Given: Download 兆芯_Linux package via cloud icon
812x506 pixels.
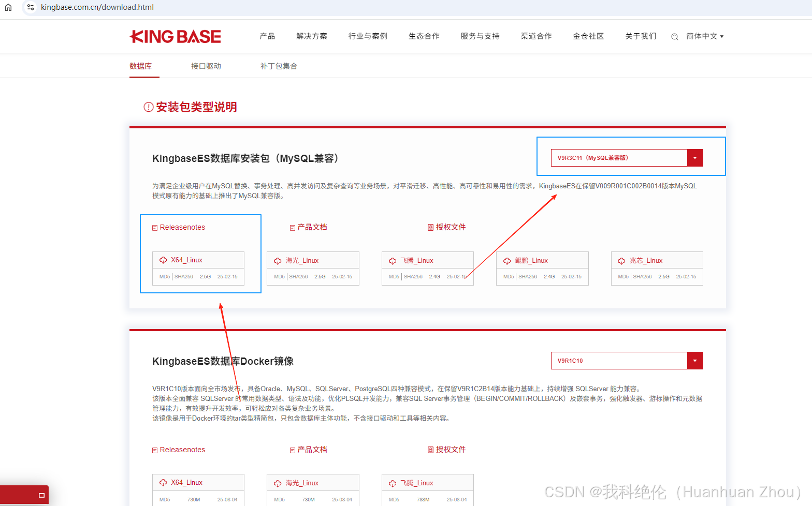Looking at the screenshot, I should coord(621,261).
